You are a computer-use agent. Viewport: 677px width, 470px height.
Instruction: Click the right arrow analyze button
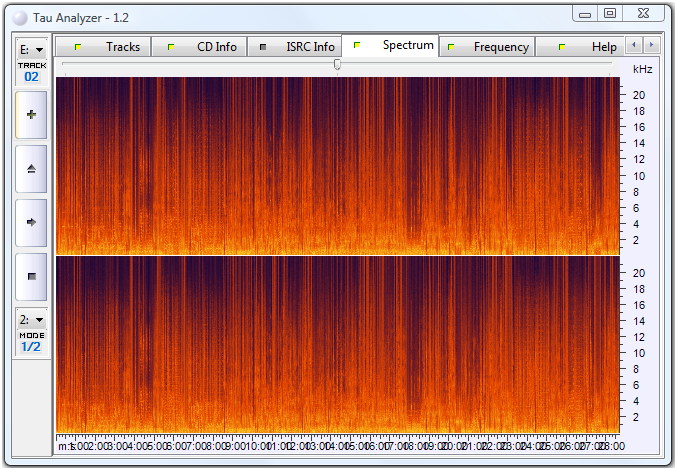click(31, 222)
